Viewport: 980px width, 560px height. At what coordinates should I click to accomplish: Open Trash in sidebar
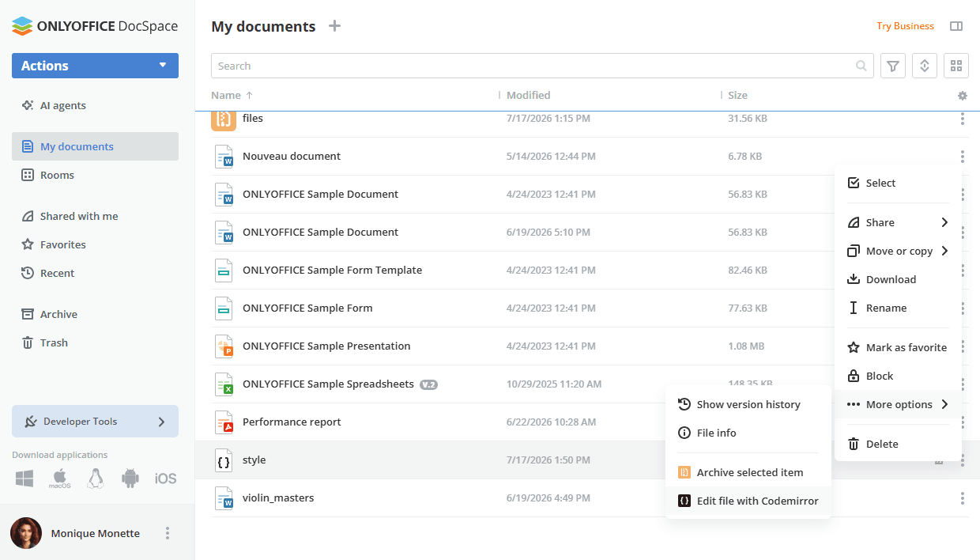(54, 342)
